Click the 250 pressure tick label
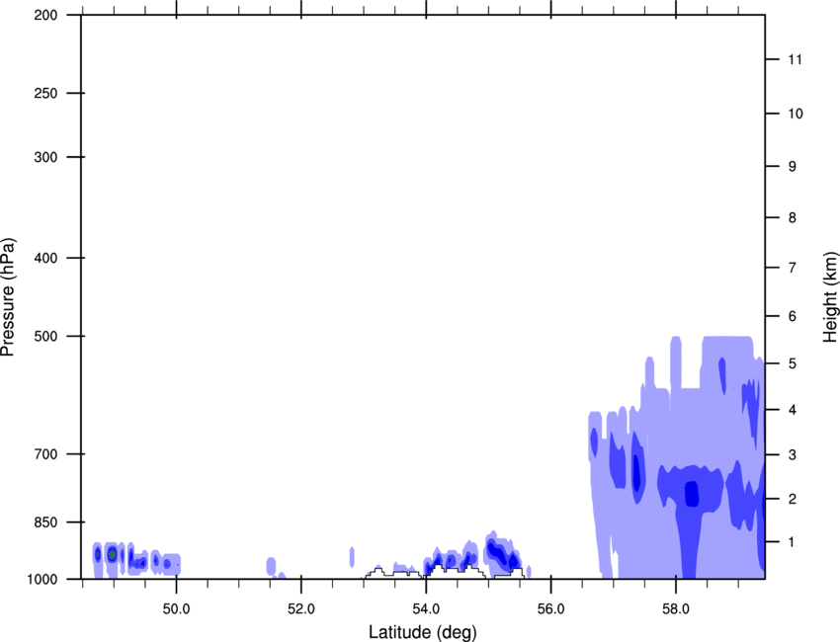 tap(45, 93)
